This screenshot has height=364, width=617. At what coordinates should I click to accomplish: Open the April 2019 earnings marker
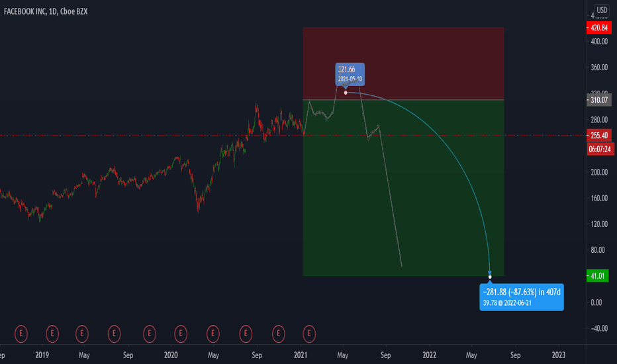82,334
